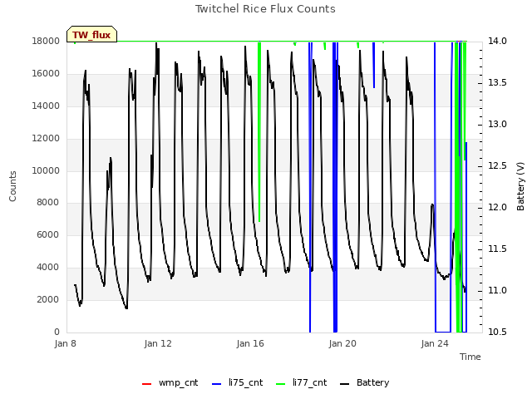Click the 14000 counts axis label
This screenshot has width=532, height=399.
click(46, 106)
